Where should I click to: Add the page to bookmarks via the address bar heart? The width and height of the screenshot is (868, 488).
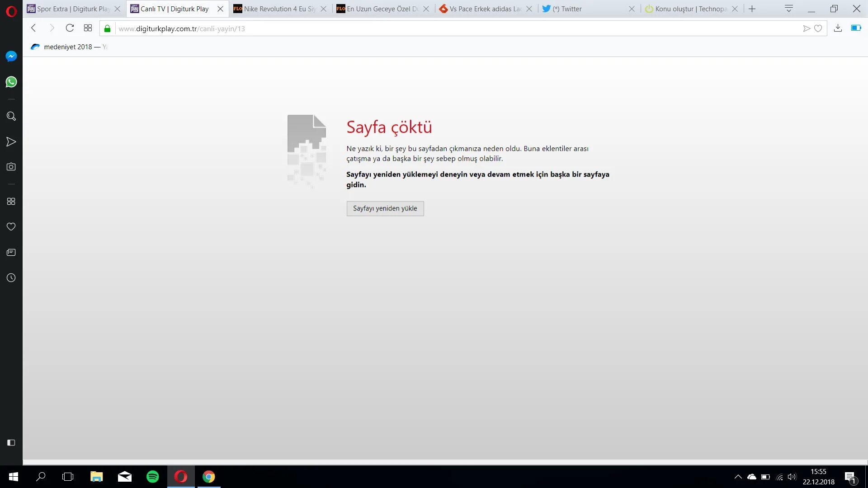[x=818, y=28]
